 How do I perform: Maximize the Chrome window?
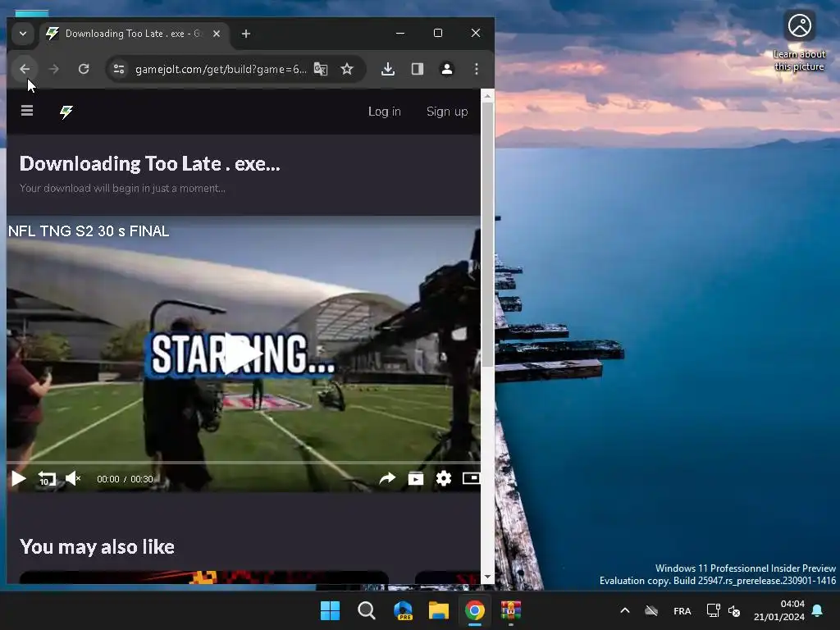coord(438,33)
